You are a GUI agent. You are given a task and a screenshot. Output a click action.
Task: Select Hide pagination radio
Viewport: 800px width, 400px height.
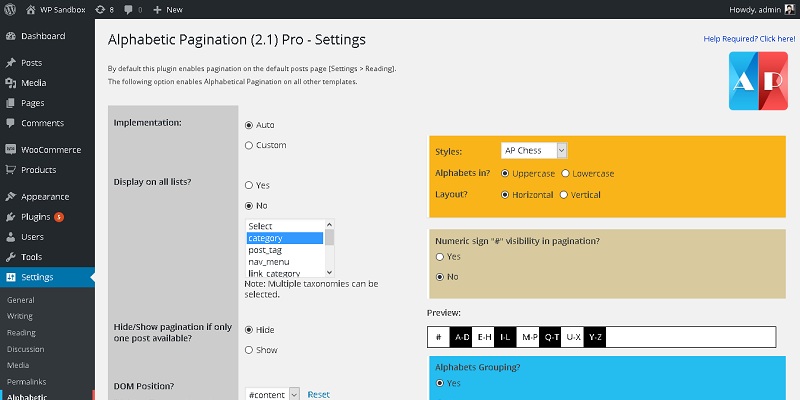[x=249, y=330]
